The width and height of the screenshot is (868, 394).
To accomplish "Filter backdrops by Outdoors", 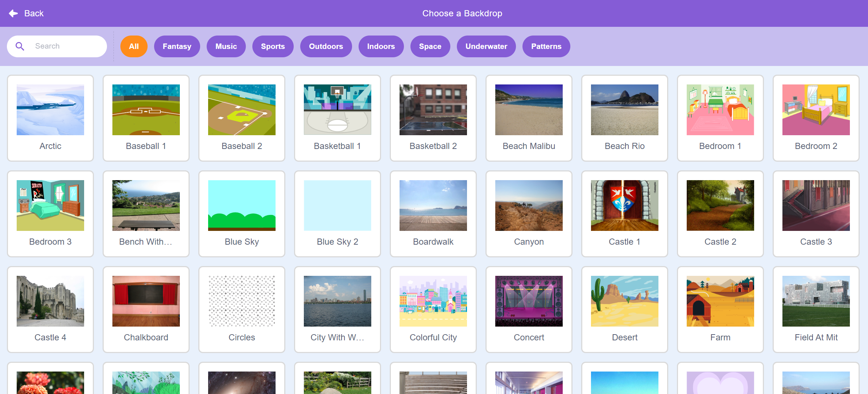I will coord(326,46).
